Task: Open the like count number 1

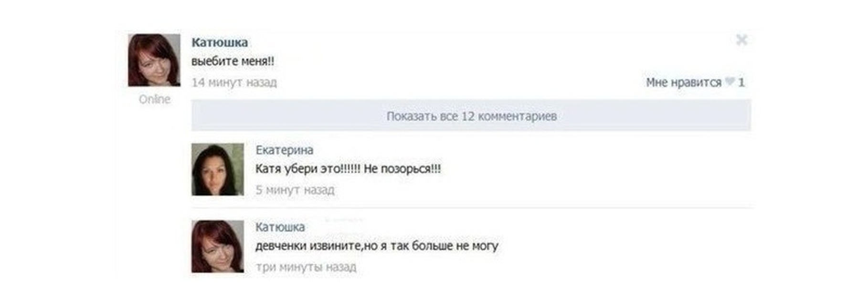Action: (x=741, y=83)
